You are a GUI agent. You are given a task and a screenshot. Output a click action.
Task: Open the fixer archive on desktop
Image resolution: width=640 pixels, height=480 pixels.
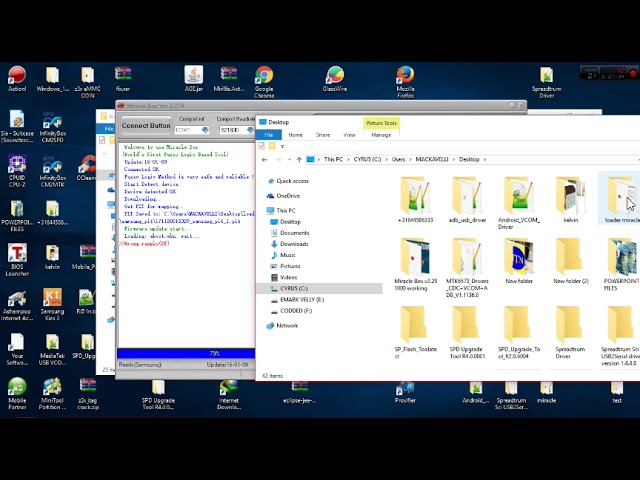123,79
